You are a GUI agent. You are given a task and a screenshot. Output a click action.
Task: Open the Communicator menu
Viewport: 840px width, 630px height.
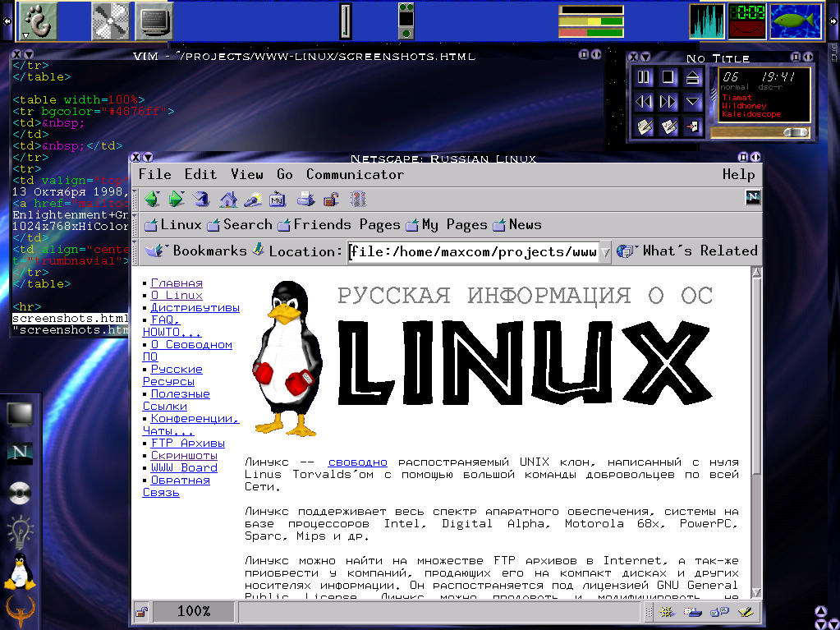point(355,174)
